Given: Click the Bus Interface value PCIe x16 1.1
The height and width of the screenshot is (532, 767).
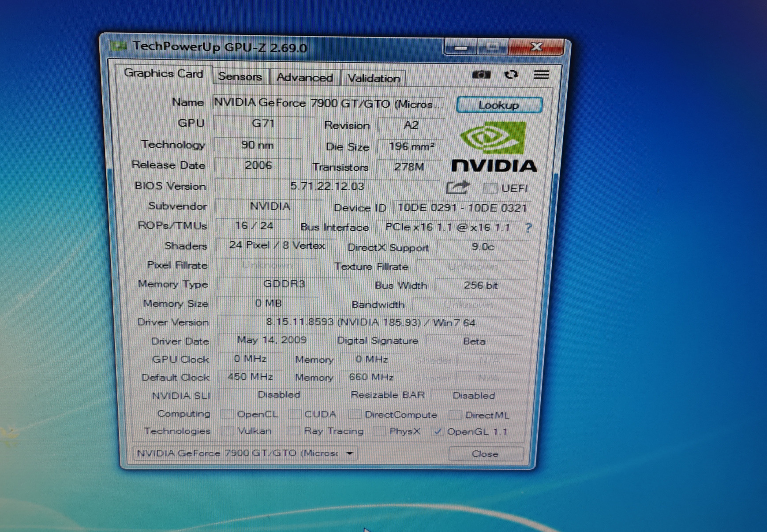Looking at the screenshot, I should (448, 227).
